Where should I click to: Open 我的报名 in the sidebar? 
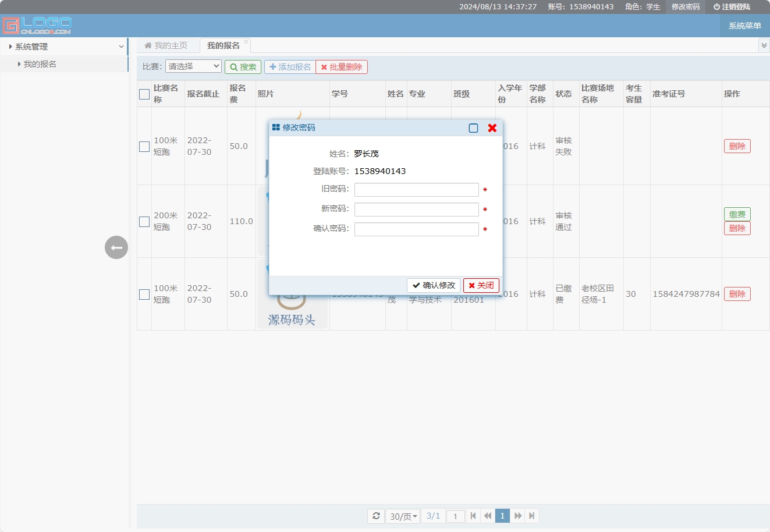click(x=40, y=64)
